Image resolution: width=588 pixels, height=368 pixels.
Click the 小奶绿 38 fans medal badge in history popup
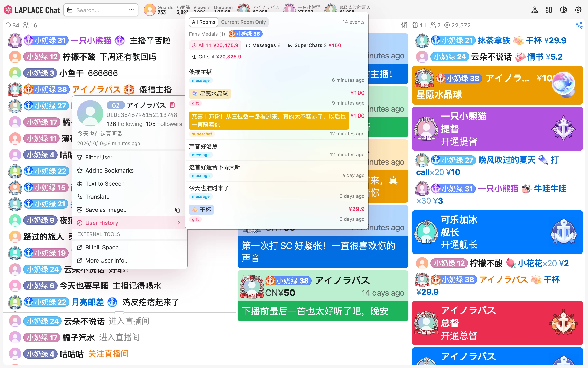pyautogui.click(x=245, y=34)
